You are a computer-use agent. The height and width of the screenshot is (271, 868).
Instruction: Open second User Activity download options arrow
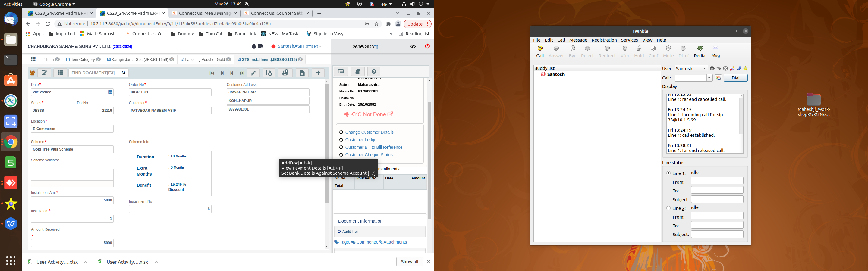click(x=156, y=262)
